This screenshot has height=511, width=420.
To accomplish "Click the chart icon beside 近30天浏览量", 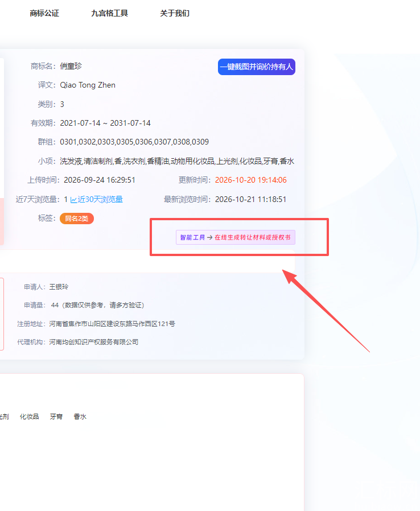I will (x=73, y=200).
